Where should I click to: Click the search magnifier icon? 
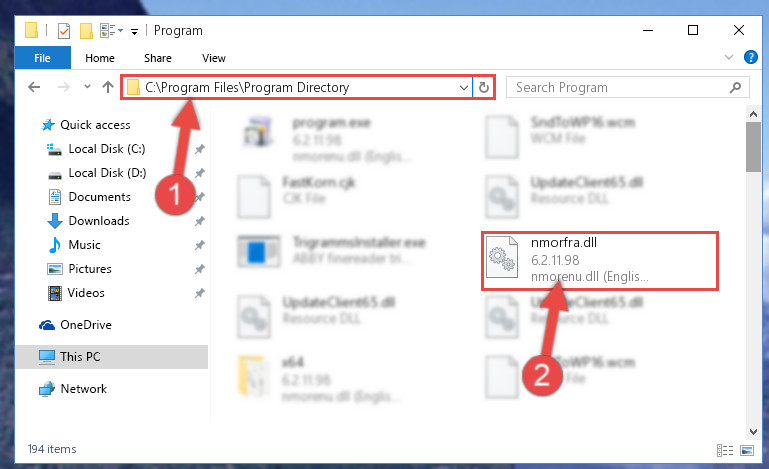pyautogui.click(x=735, y=87)
